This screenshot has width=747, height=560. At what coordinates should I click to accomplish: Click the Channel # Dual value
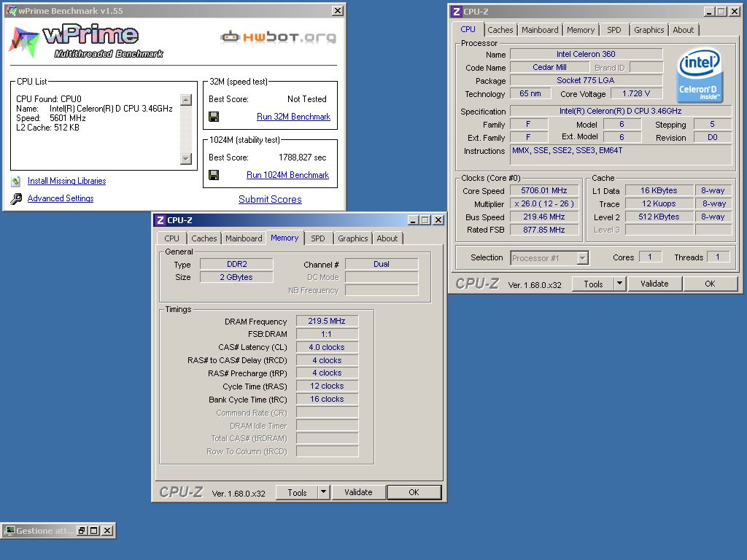coord(382,264)
